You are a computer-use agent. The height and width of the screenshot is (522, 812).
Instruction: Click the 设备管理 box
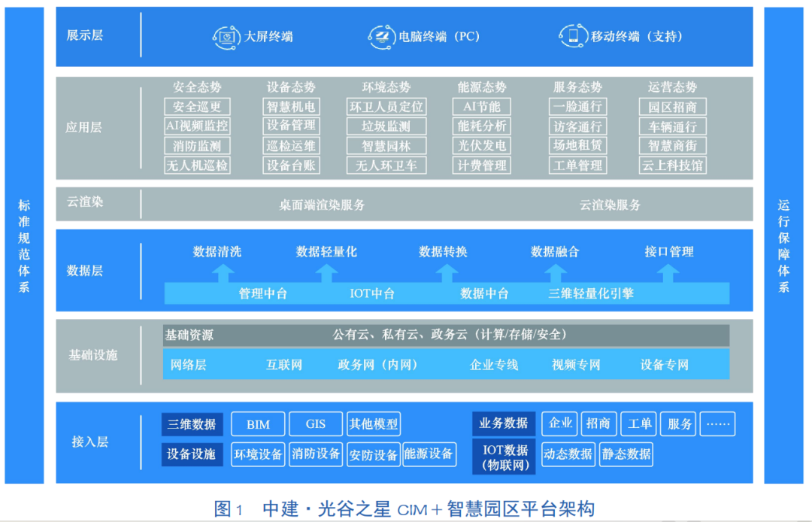pyautogui.click(x=291, y=126)
